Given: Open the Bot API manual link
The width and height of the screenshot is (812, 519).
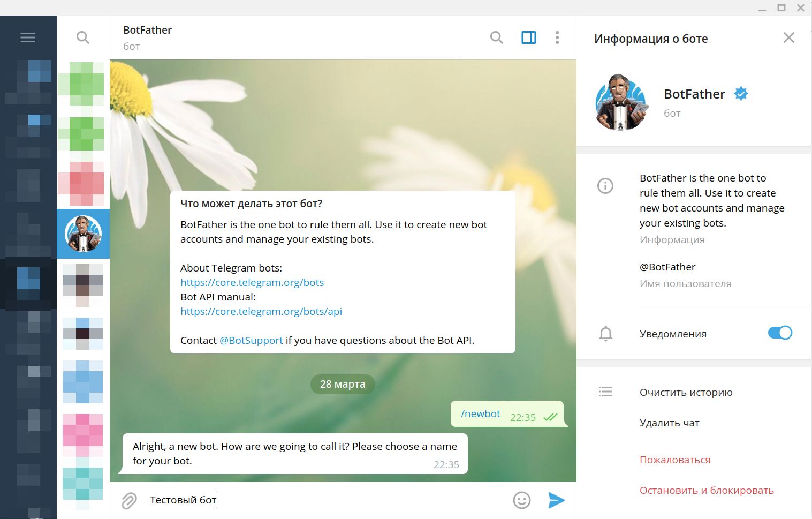Looking at the screenshot, I should (x=261, y=311).
